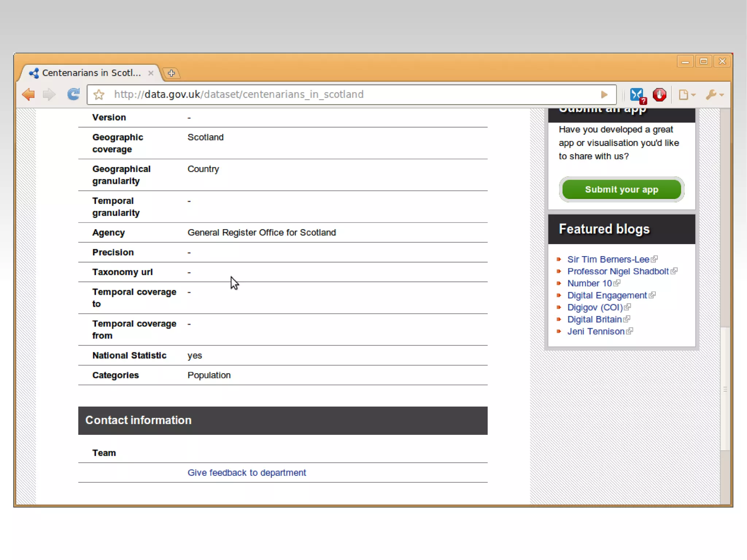Open Sir Tim Berners-Lee blog link
Viewport: 747px width, 560px height.
[x=608, y=259]
